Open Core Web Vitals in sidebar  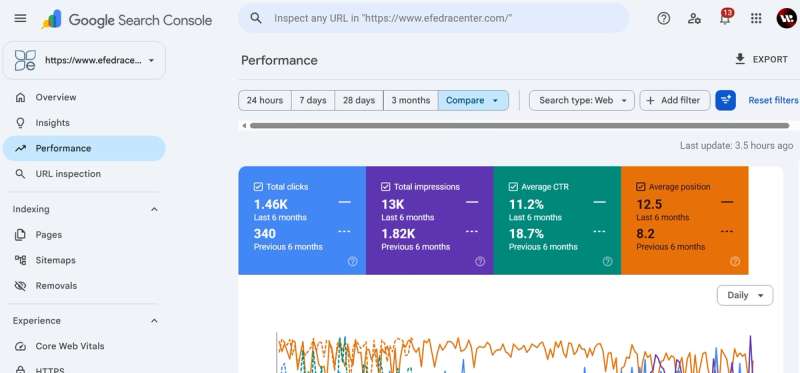[84, 346]
